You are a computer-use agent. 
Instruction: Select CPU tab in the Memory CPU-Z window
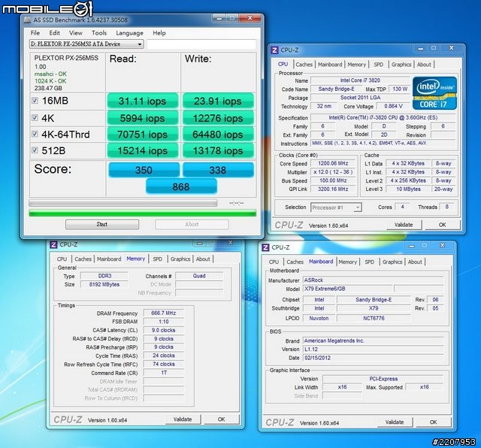(x=62, y=259)
